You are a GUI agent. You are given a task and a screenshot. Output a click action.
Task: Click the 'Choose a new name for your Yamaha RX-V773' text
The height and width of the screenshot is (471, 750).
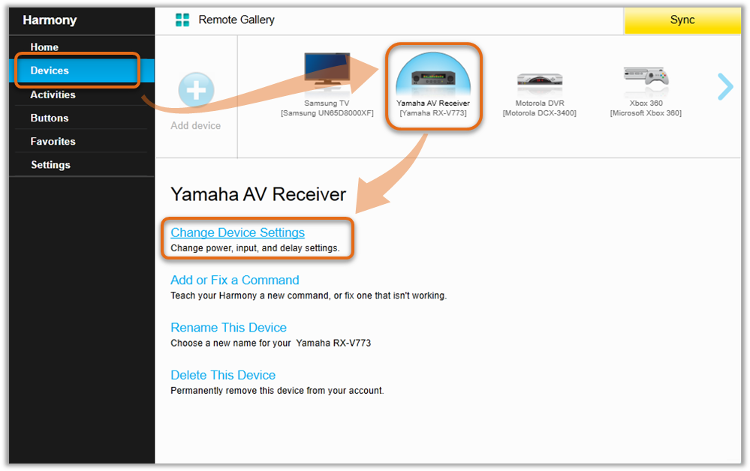pyautogui.click(x=271, y=343)
